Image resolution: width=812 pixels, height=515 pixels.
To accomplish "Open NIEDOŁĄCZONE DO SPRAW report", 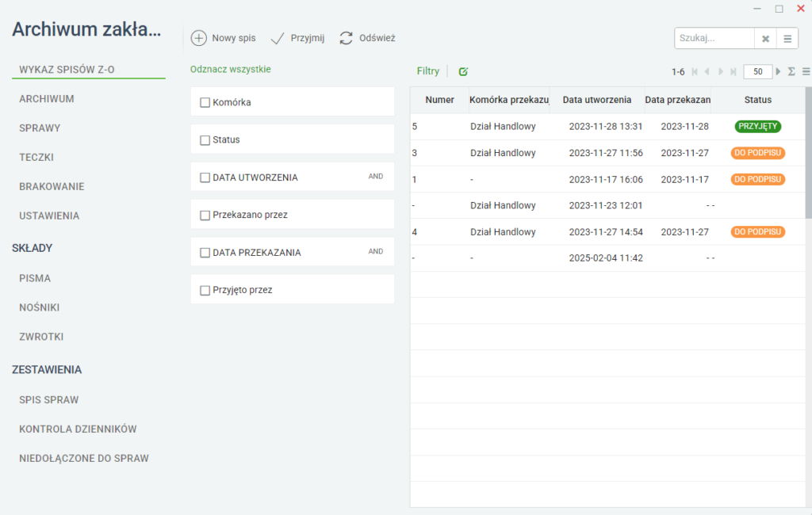I will pos(84,459).
